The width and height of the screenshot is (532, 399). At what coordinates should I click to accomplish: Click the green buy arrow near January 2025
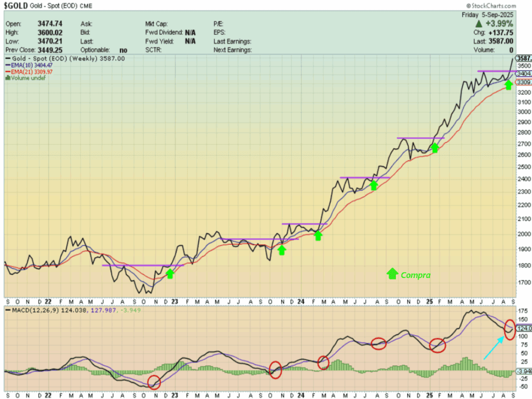(435, 148)
